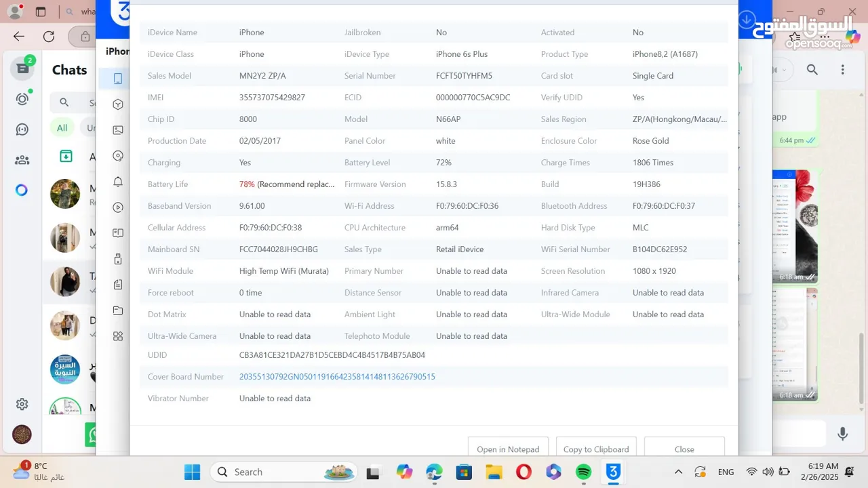
Task: Open WhatsApp profile picture at sidebar bottom
Action: point(22,434)
